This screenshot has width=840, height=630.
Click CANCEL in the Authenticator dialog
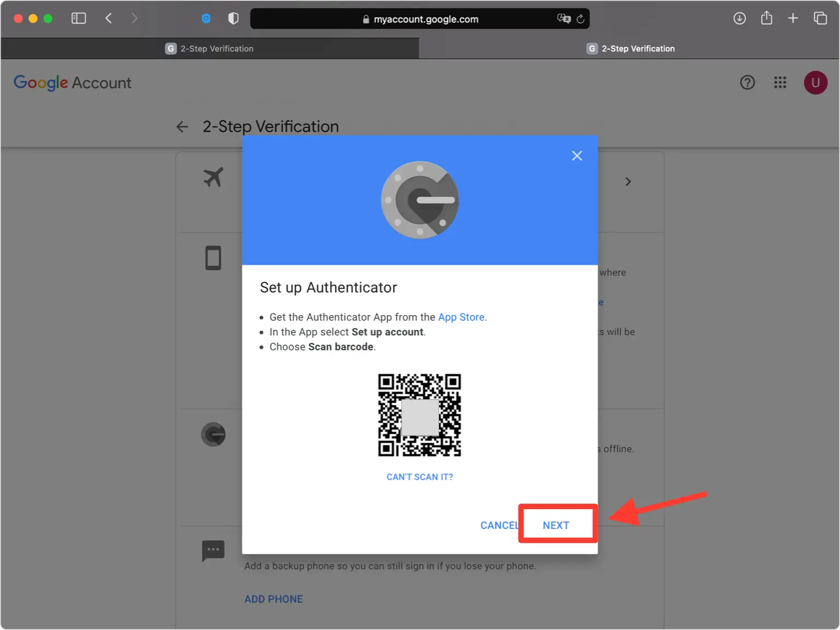coord(499,525)
